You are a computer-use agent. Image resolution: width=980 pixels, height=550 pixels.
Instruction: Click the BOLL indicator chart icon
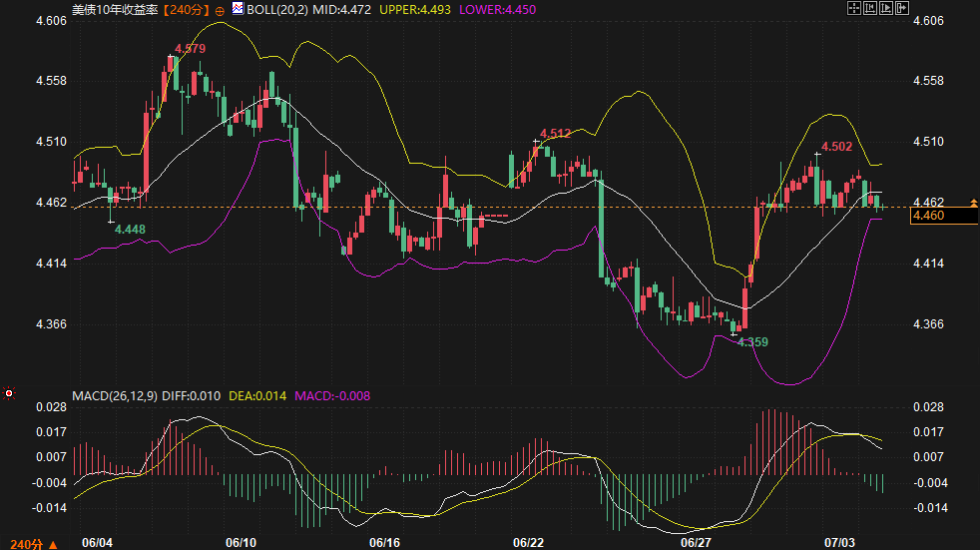point(238,8)
